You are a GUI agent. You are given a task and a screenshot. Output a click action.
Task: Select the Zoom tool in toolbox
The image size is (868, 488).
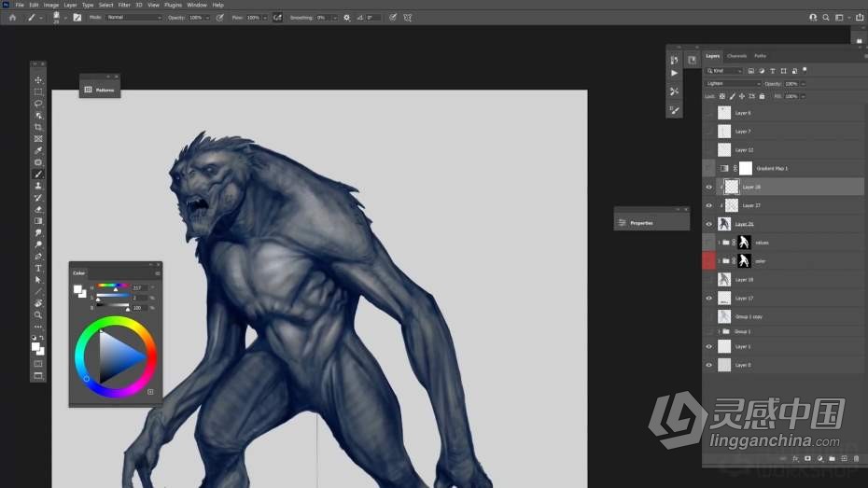[x=38, y=314]
